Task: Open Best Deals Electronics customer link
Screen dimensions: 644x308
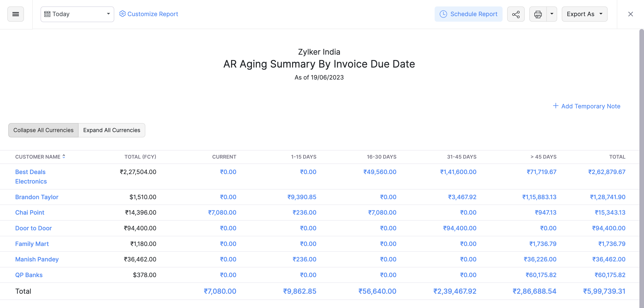Action: (x=30, y=176)
